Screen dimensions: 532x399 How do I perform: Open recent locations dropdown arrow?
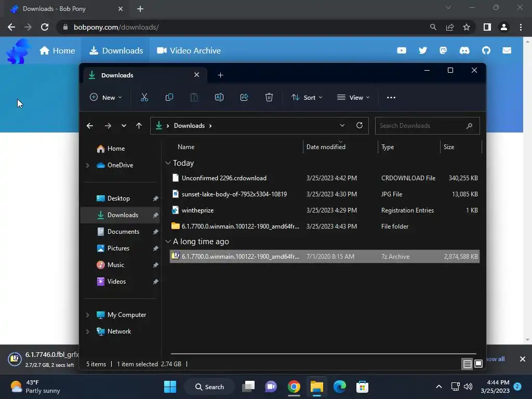tap(124, 126)
